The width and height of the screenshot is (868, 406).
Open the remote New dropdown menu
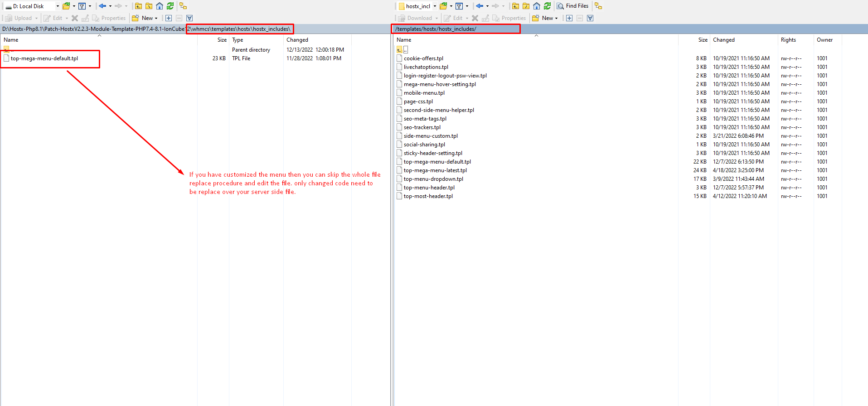click(556, 18)
